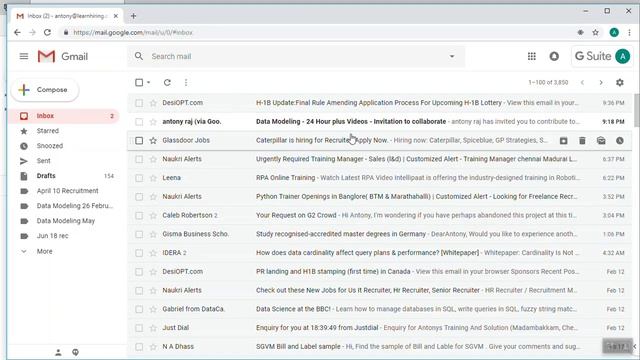Open the select dropdown arrow next to checkbox
The image size is (640, 360).
[x=149, y=82]
